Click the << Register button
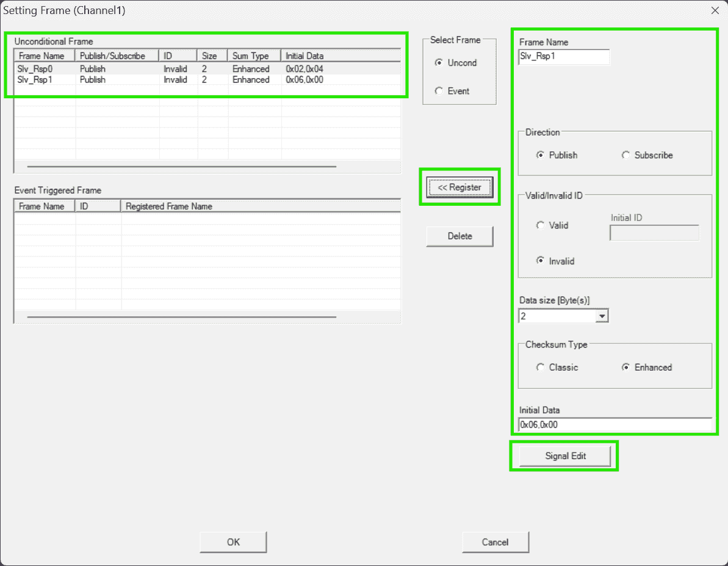728x566 pixels. [460, 187]
